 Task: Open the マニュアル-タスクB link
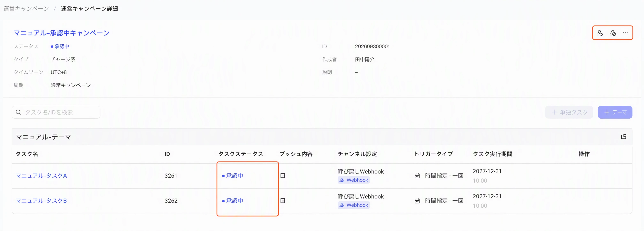point(41,201)
